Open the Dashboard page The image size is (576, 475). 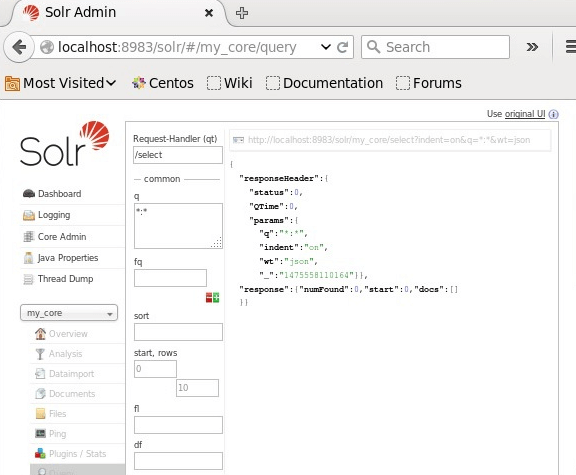[x=59, y=194]
